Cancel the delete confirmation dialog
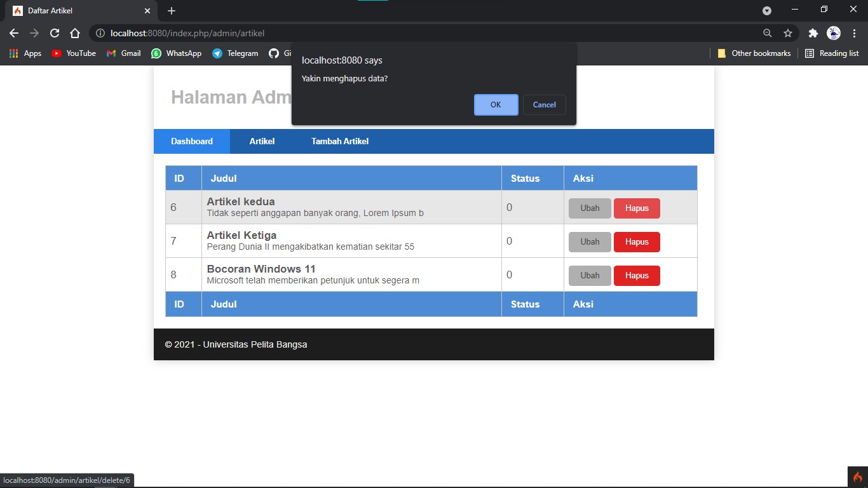 (x=544, y=105)
